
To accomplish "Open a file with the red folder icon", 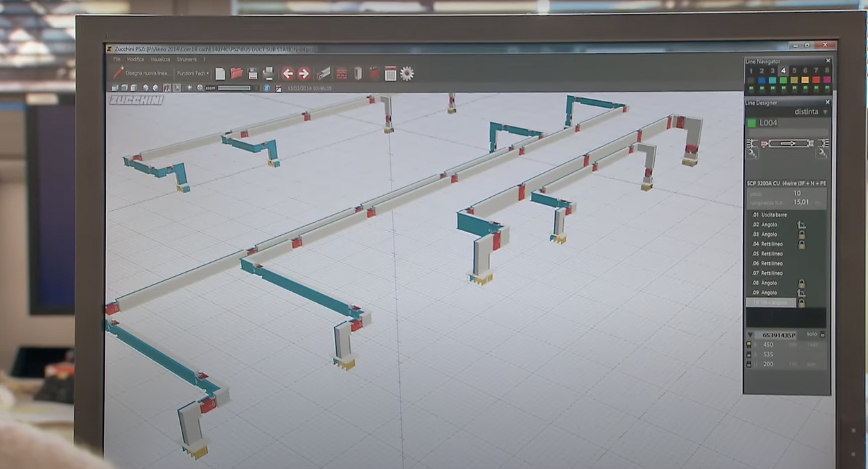I will pos(236,73).
